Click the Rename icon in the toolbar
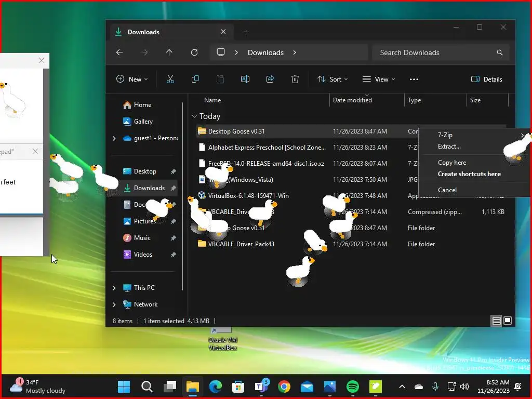 245,79
